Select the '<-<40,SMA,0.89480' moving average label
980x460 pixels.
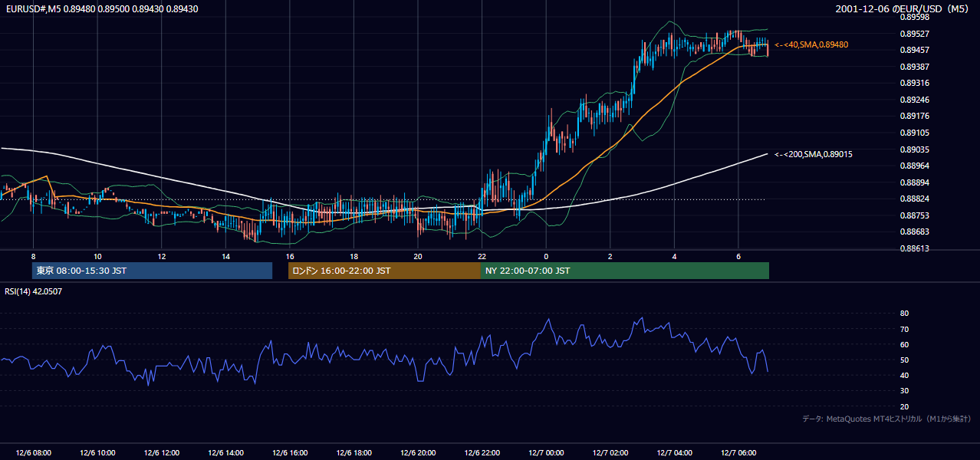811,45
